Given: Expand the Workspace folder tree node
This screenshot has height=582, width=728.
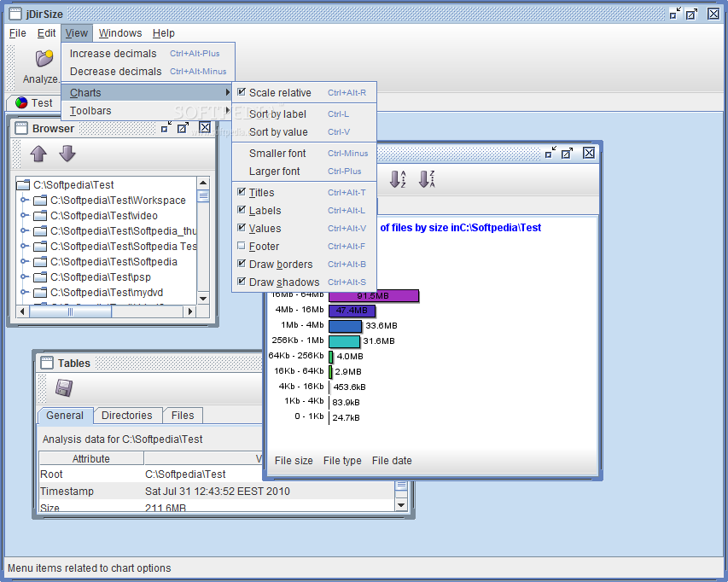Looking at the screenshot, I should pos(24,200).
